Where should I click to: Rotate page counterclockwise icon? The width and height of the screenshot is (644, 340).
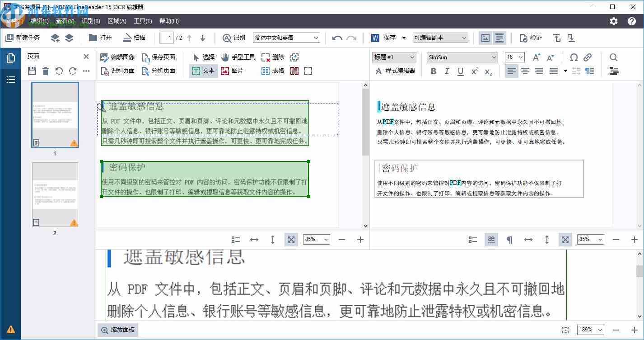pos(59,71)
